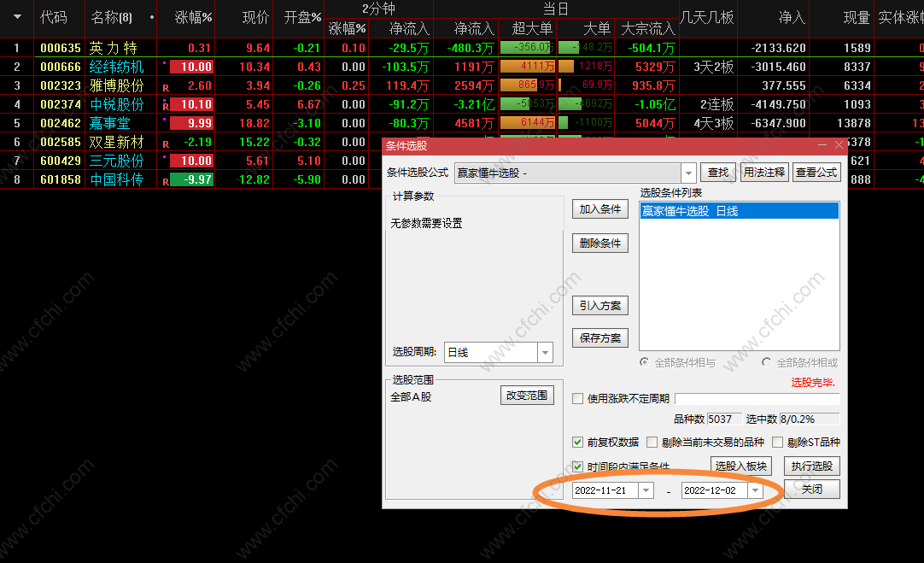
Task: Click the end date field 2022-12-02
Action: [715, 490]
